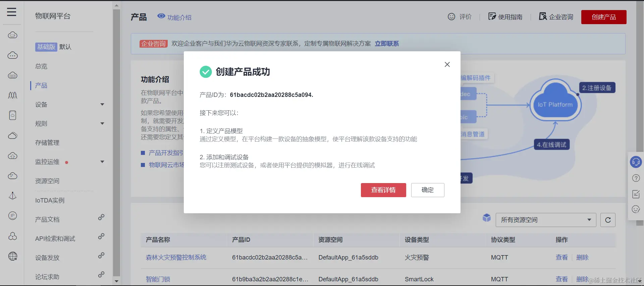Click the 立即联系 link

387,44
